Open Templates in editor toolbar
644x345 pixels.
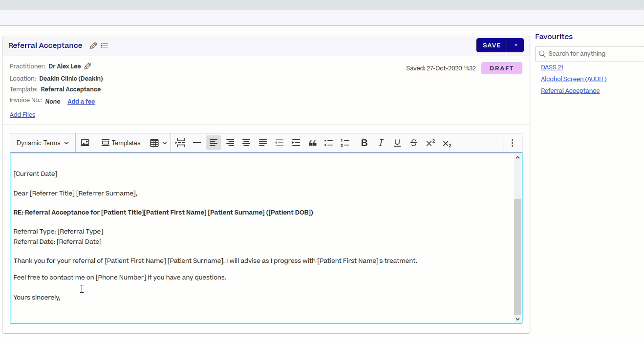[x=121, y=143]
